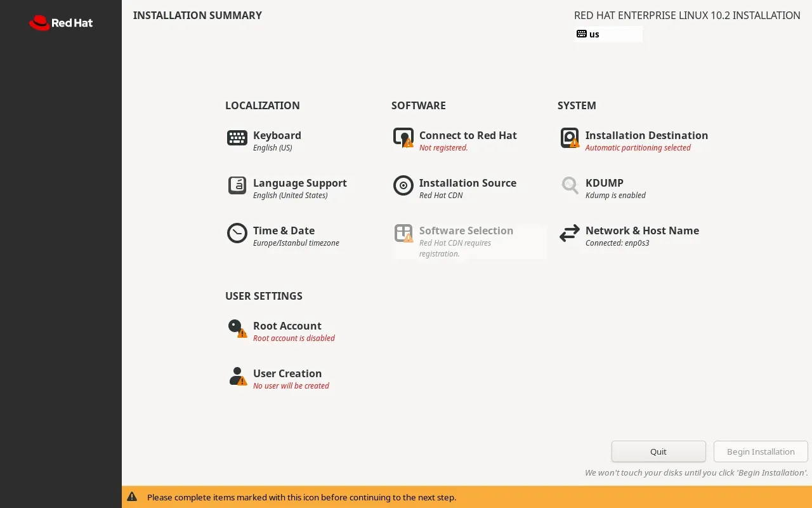The image size is (812, 508).
Task: Click the LOCALIZATION section heading
Action: 263,105
